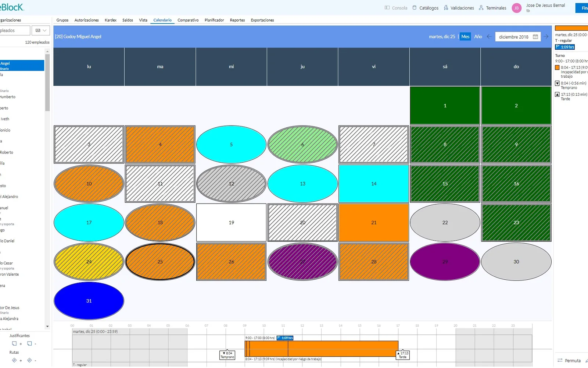Open the Comparativo tab
The image size is (588, 368).
188,20
